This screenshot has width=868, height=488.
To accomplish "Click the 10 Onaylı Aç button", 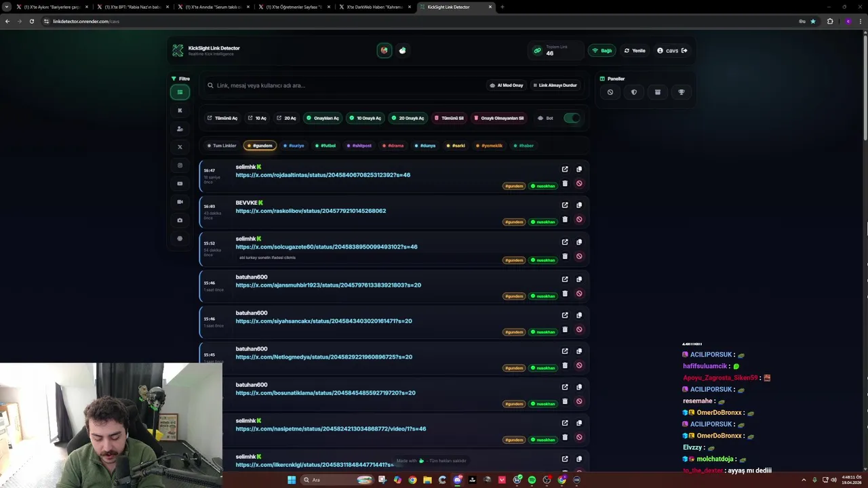I will (x=366, y=118).
